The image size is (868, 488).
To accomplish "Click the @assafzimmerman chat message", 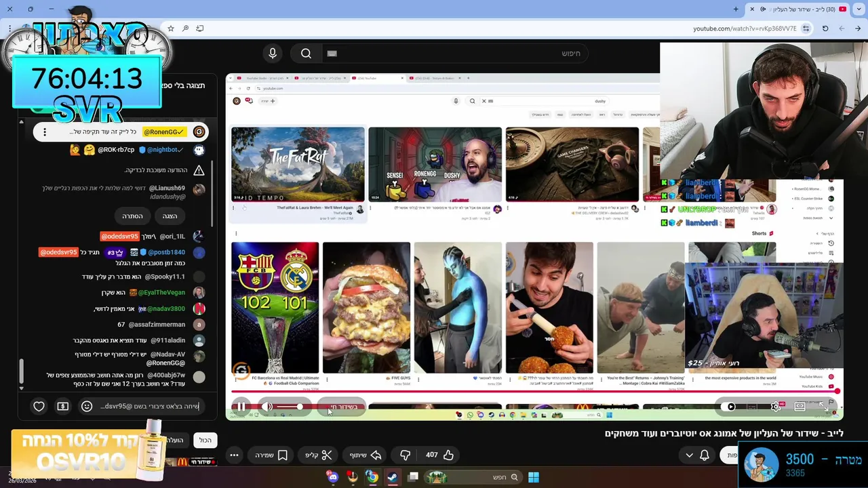I will [161, 325].
